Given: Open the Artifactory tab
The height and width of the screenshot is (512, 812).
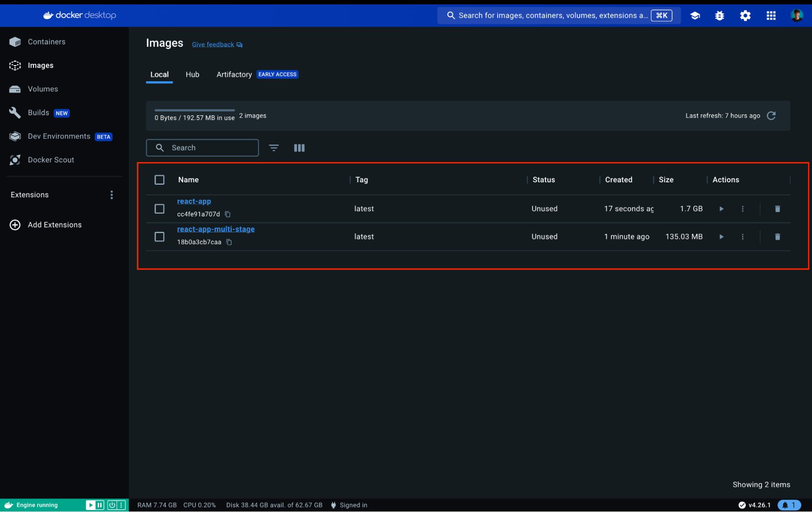Looking at the screenshot, I should click(x=234, y=74).
